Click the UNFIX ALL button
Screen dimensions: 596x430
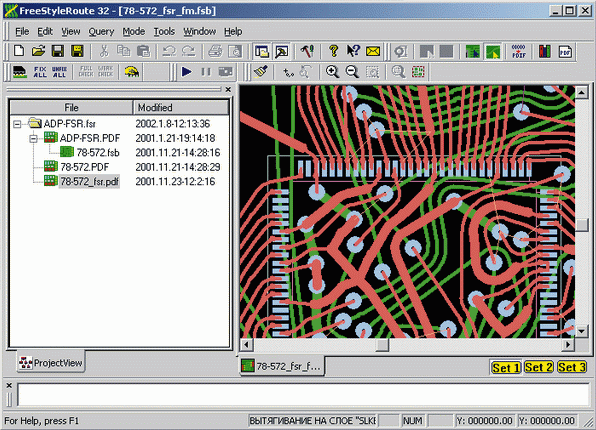point(59,72)
